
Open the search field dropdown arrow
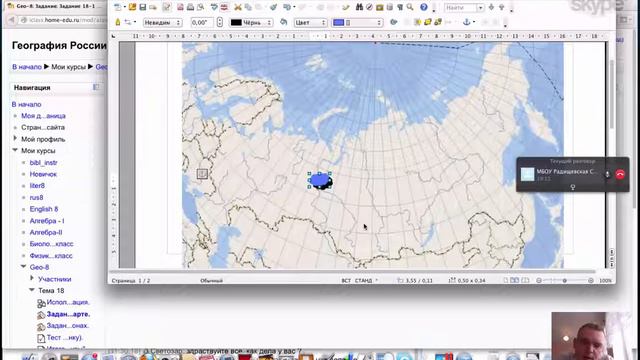point(480,7)
